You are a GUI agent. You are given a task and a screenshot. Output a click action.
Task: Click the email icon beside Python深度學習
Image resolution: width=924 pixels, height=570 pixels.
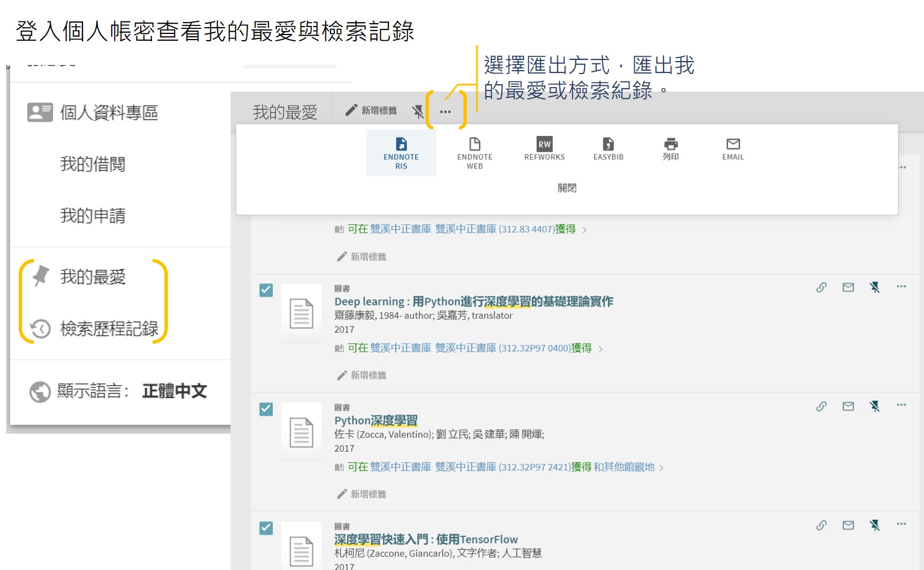(848, 406)
